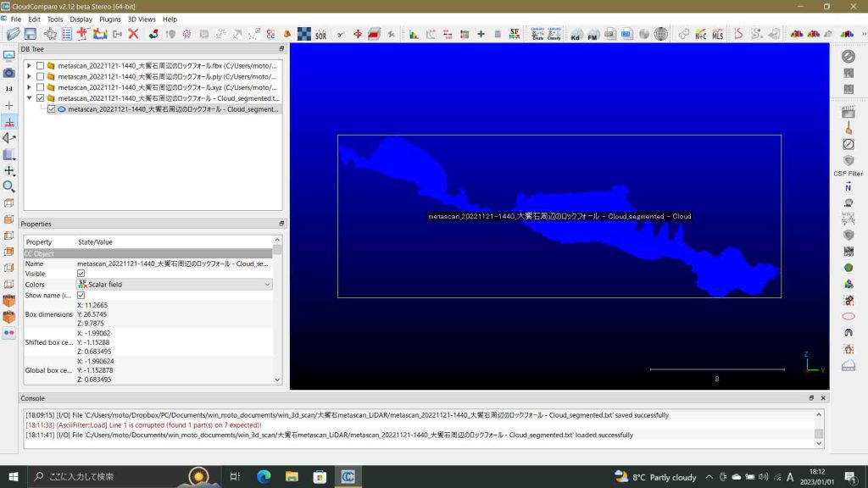Click the histogram chart icon

(x=414, y=34)
